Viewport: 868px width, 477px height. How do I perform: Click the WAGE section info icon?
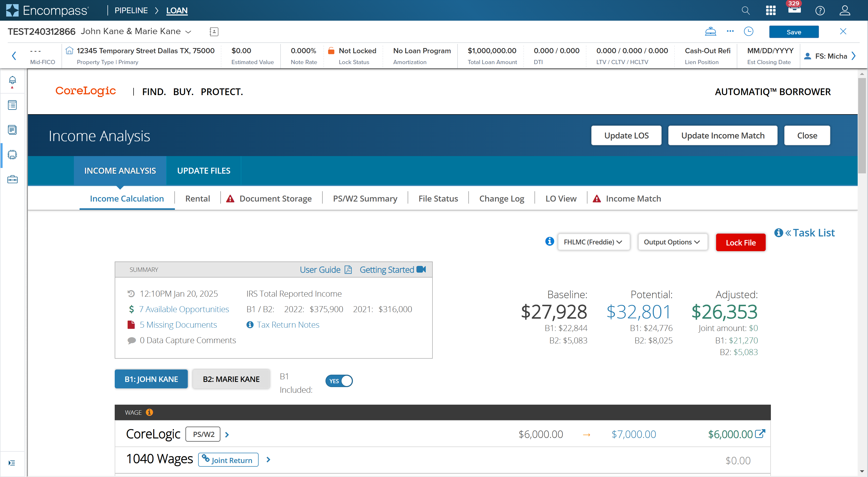pyautogui.click(x=149, y=412)
